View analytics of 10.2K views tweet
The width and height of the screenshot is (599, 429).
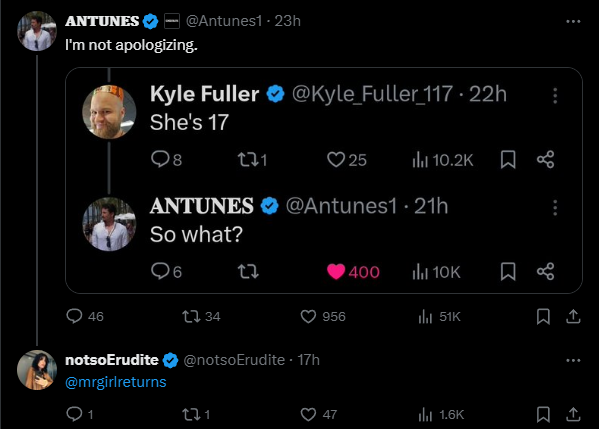coord(442,160)
